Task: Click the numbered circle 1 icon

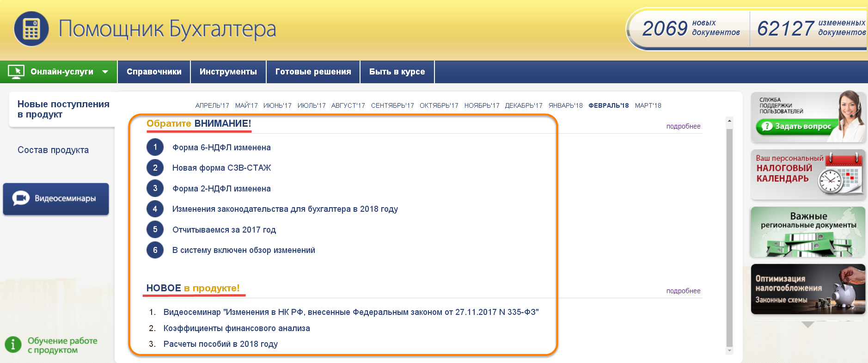Action: click(155, 148)
